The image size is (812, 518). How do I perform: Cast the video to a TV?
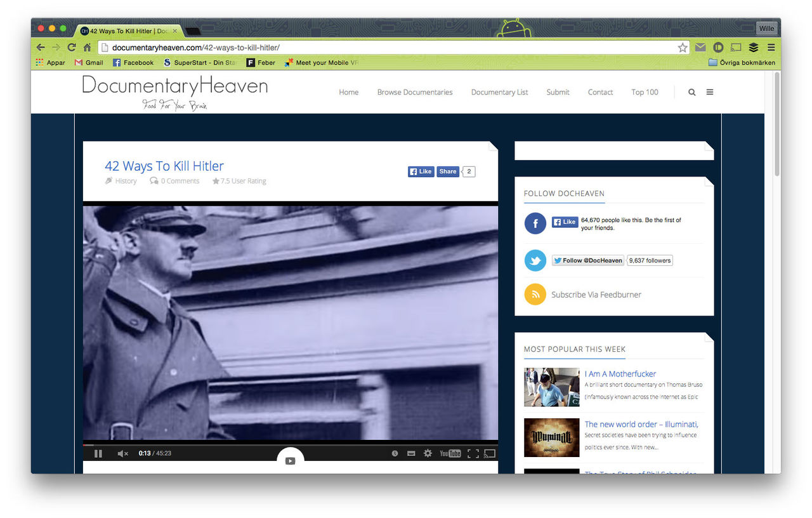click(x=489, y=453)
